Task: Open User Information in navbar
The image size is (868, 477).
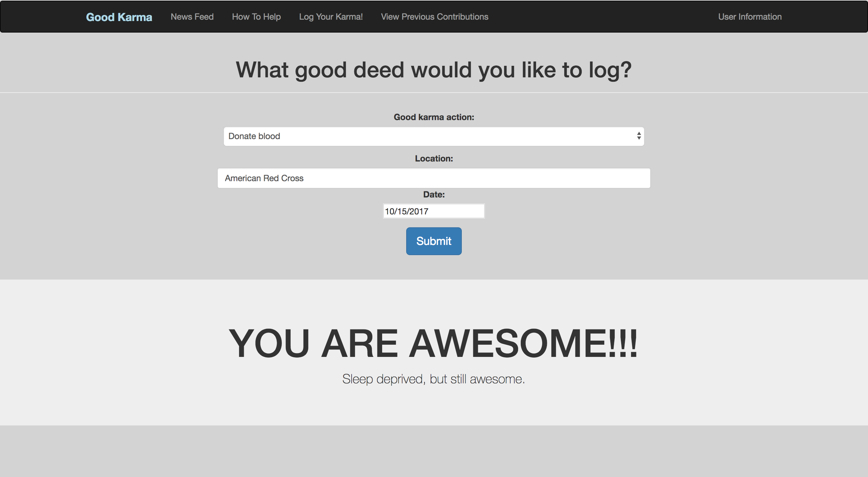Action: [x=750, y=17]
